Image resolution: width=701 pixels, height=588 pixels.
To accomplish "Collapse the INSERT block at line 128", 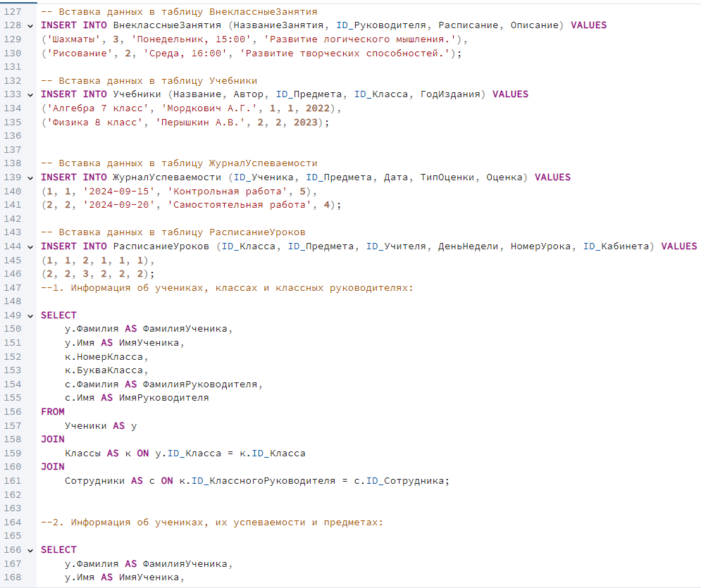I will tap(30, 26).
